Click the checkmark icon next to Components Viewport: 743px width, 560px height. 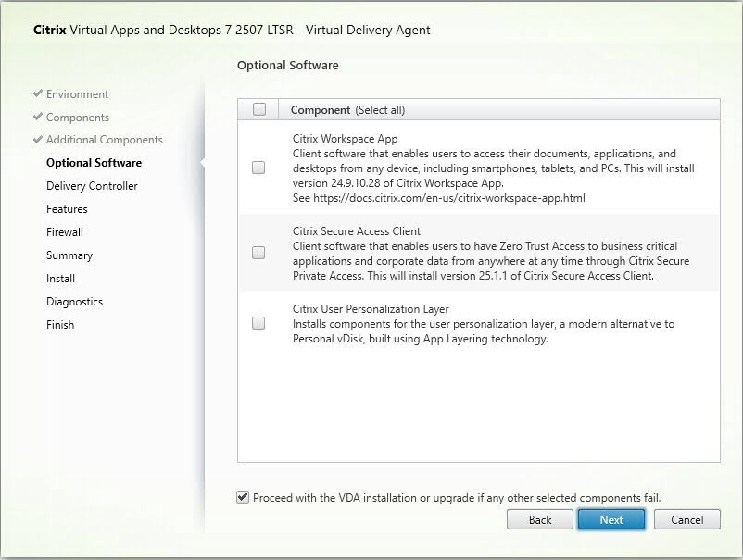tap(37, 117)
